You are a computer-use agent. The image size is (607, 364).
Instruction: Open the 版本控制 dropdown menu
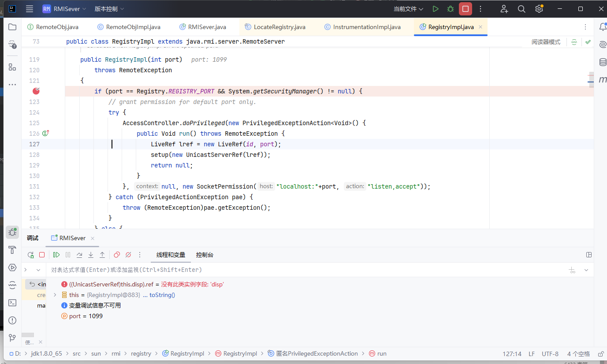(109, 9)
